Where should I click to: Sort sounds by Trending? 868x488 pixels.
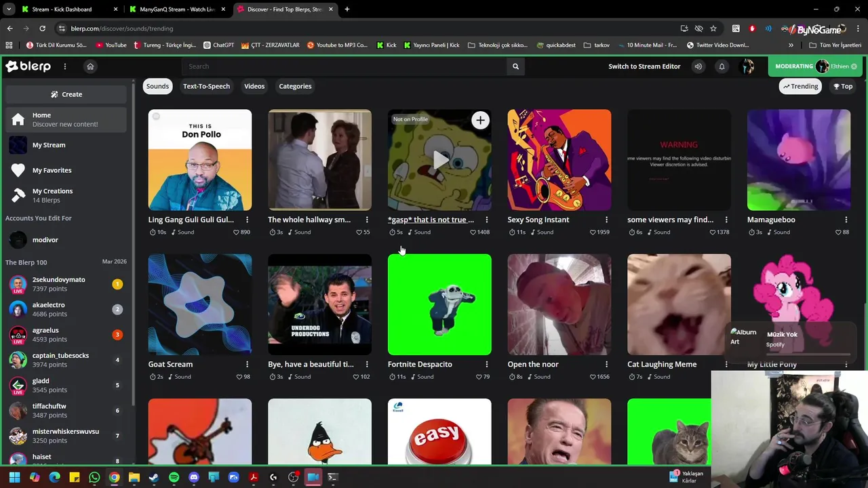pyautogui.click(x=801, y=86)
